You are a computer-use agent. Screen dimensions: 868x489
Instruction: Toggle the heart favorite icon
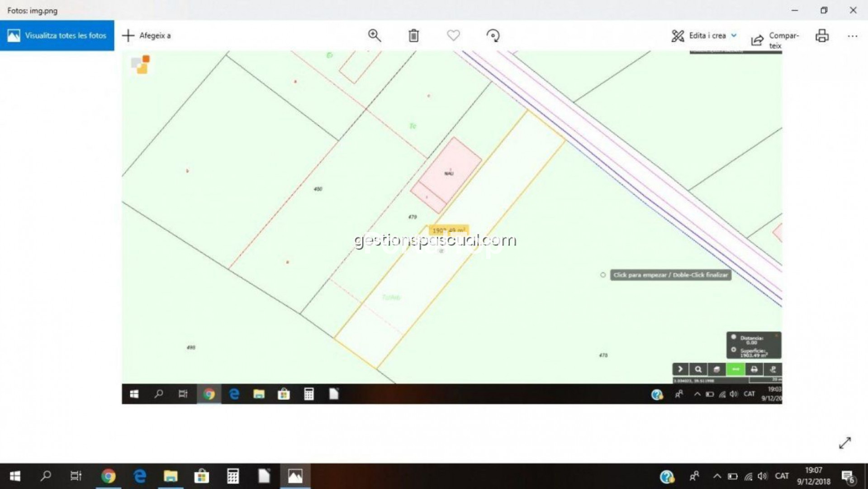pyautogui.click(x=453, y=35)
